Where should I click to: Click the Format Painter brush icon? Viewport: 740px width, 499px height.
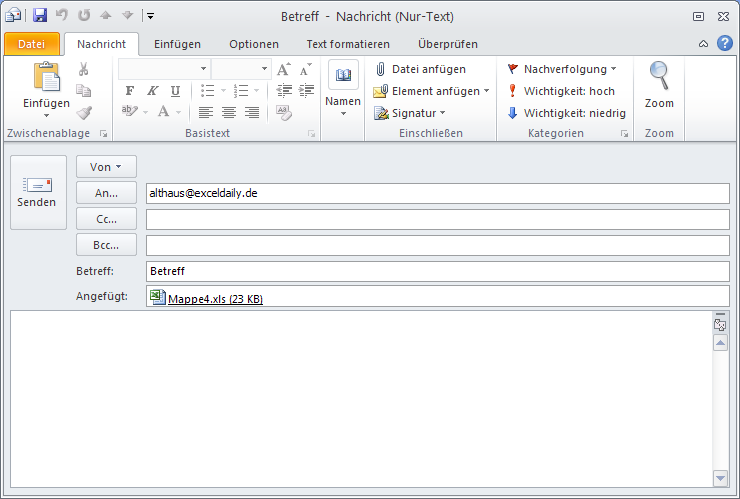click(84, 112)
